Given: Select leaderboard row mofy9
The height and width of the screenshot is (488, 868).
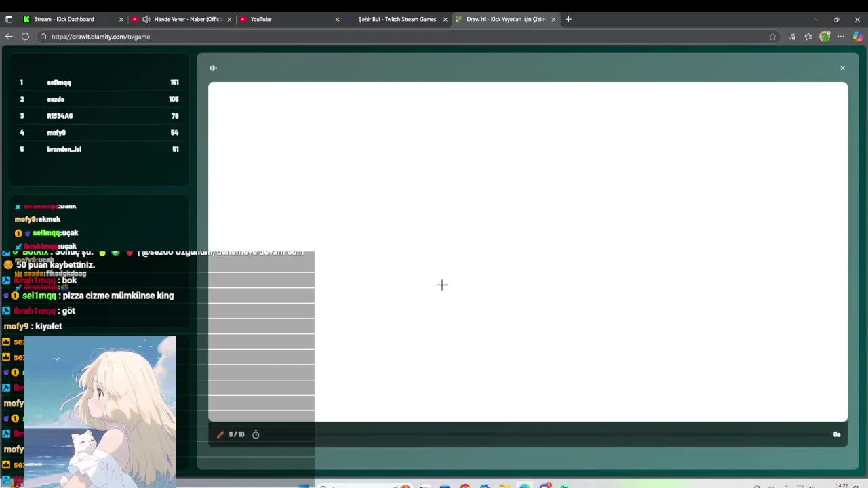Looking at the screenshot, I should (x=99, y=133).
